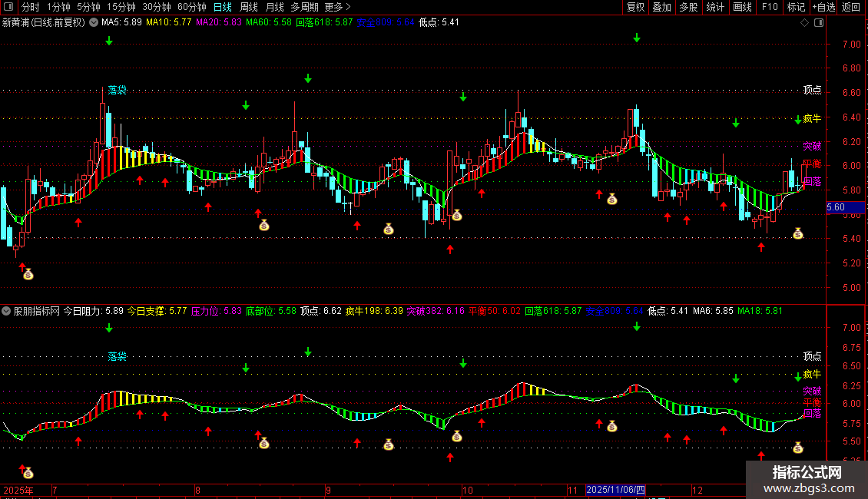
Task: Open the 多周期 multi-period view
Action: 304,7
